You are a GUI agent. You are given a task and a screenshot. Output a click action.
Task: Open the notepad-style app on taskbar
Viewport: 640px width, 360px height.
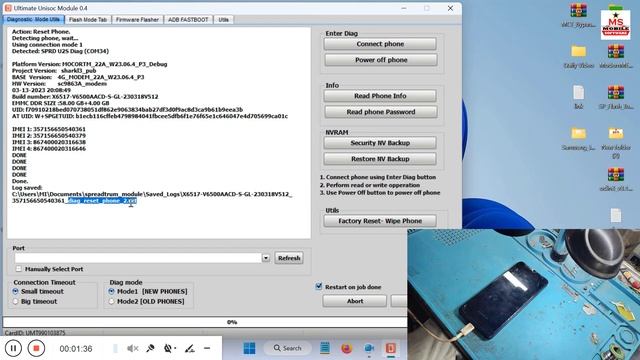pos(325,348)
